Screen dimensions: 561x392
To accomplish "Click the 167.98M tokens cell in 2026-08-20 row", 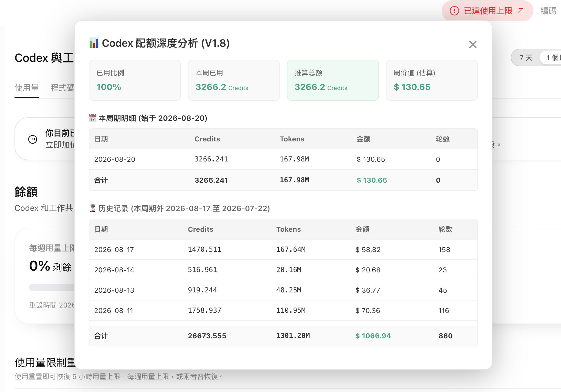I will pyautogui.click(x=294, y=159).
